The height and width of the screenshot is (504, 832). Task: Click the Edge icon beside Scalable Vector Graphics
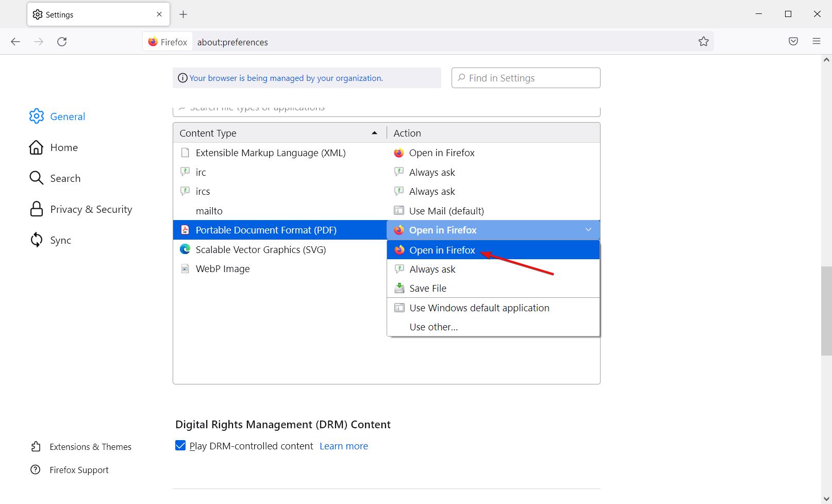185,249
